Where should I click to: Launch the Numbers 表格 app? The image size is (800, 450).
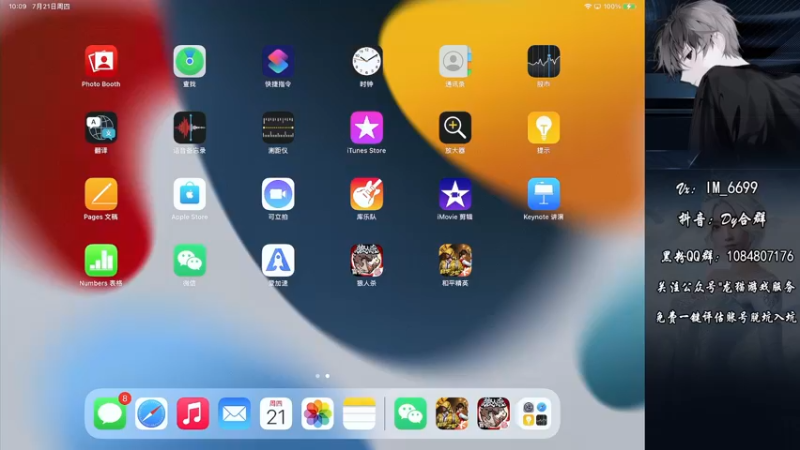pyautogui.click(x=101, y=260)
